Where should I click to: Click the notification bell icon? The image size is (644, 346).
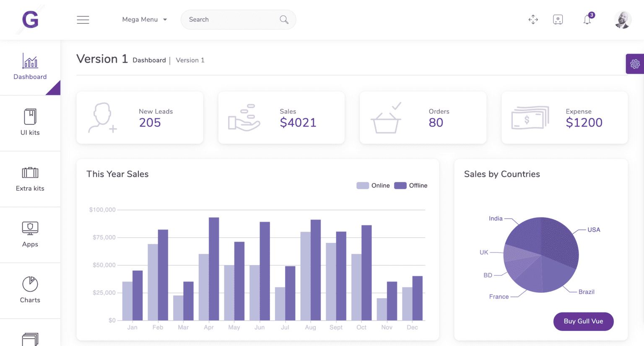pyautogui.click(x=587, y=20)
